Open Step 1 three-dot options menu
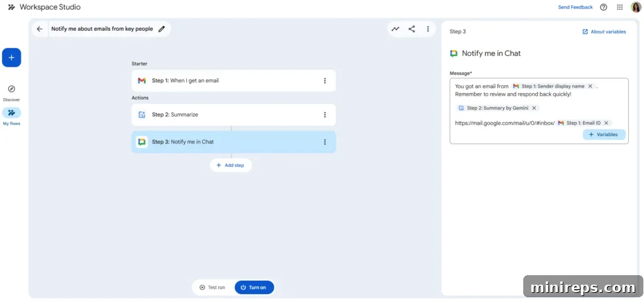This screenshot has width=644, height=301. pos(325,81)
